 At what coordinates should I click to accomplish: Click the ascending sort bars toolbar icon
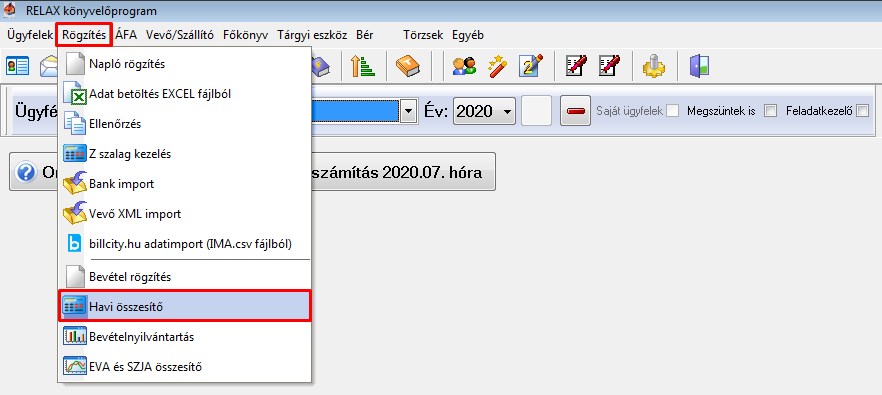coord(363,66)
